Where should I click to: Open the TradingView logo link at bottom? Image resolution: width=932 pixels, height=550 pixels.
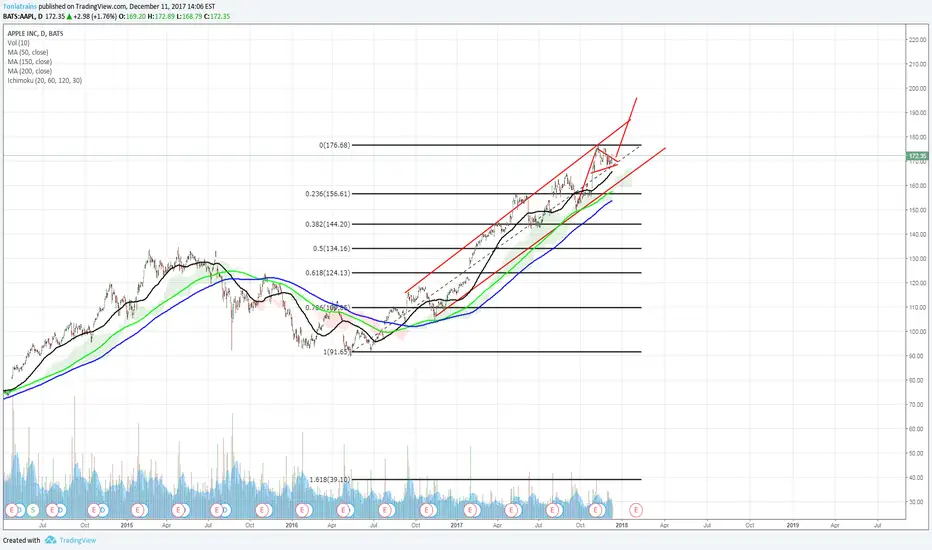(x=70, y=540)
